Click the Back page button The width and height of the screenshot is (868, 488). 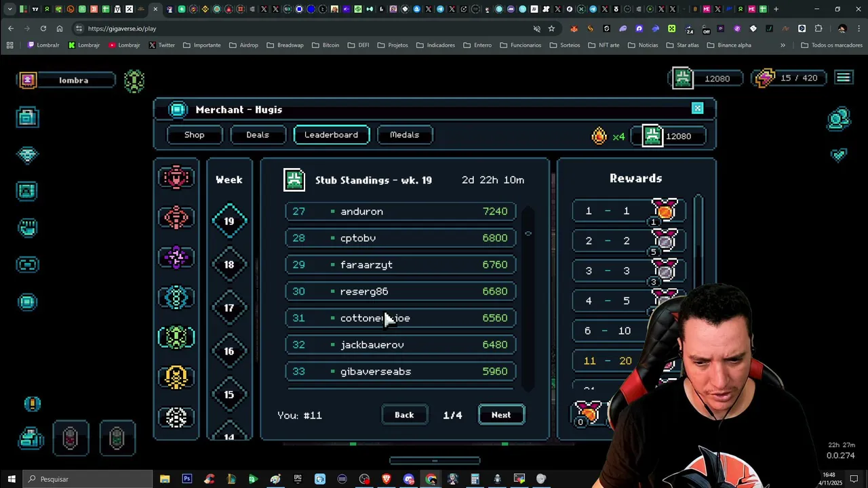pos(404,415)
